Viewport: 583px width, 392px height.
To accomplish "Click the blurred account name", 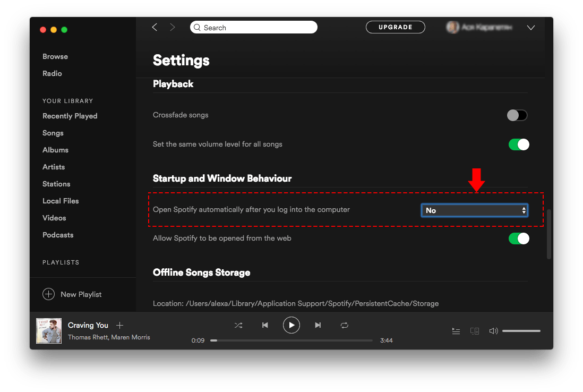I will 487,27.
